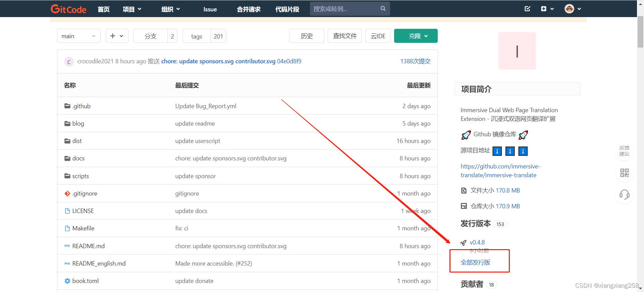Open the to-do checklist icon in navbar
Image resolution: width=644 pixels, height=292 pixels.
click(527, 9)
